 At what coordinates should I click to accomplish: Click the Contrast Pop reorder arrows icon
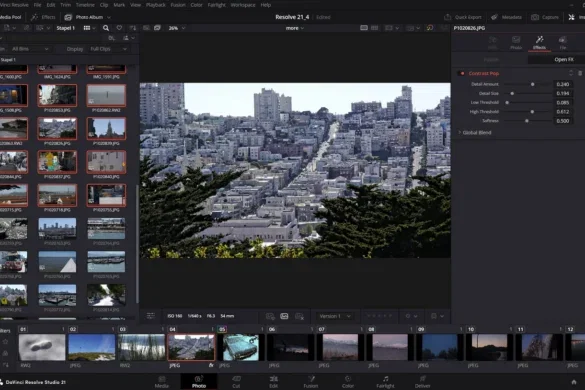pyautogui.click(x=571, y=73)
